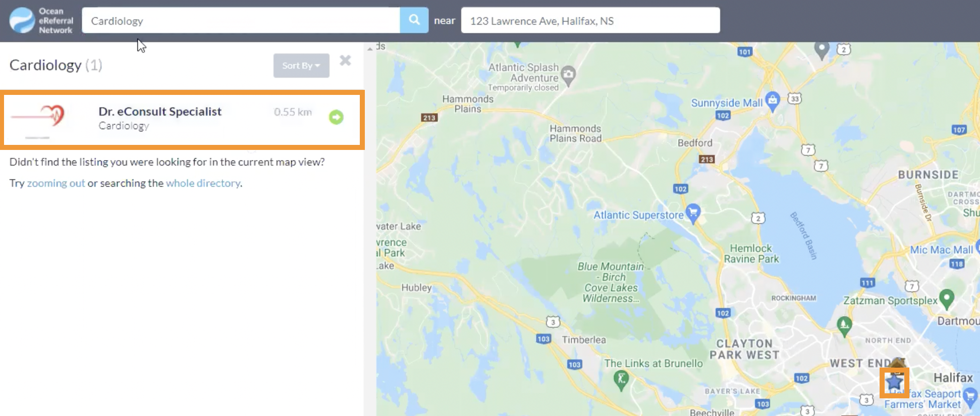Click the Halifax Seaport Farmers' Market pin
This screenshot has height=416, width=980.
[970, 396]
